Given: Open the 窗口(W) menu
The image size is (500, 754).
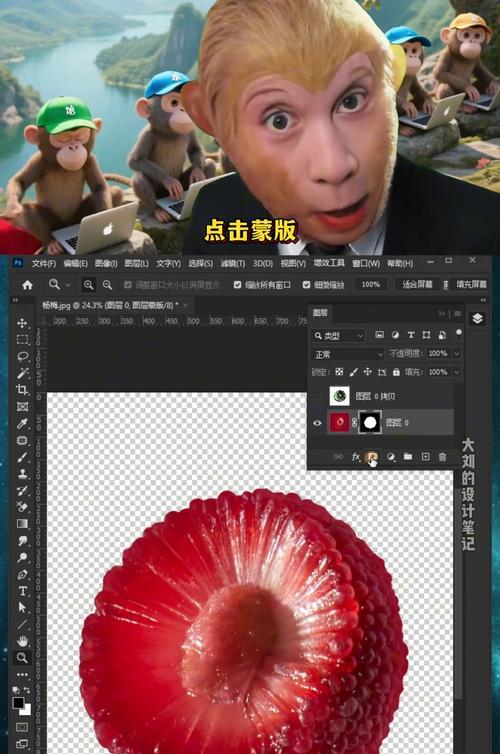Looking at the screenshot, I should (x=366, y=264).
